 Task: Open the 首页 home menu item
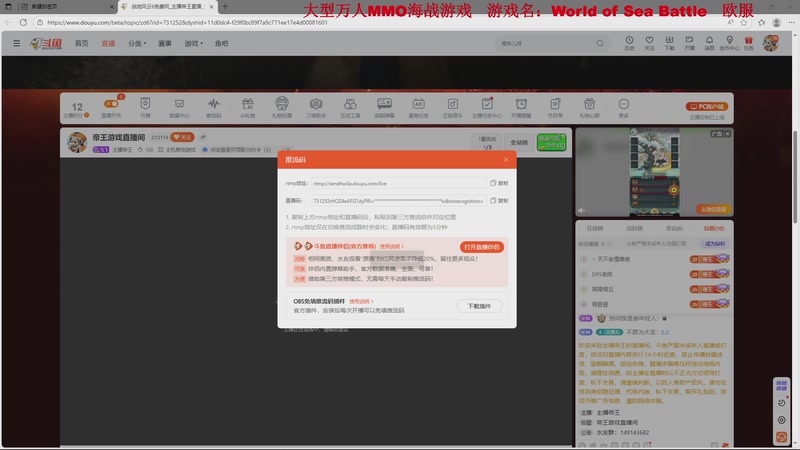point(82,43)
